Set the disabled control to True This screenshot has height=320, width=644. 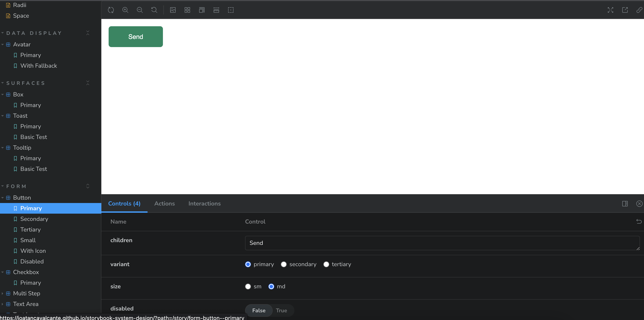click(281, 310)
